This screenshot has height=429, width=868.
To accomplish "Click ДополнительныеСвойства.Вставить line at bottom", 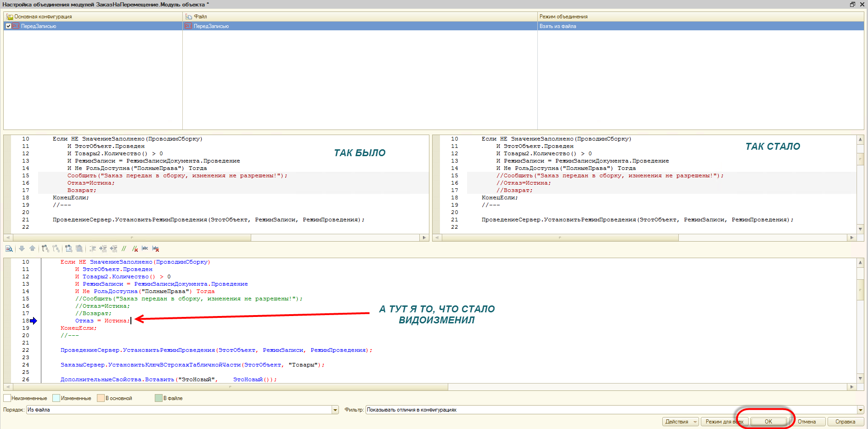I will 169,379.
